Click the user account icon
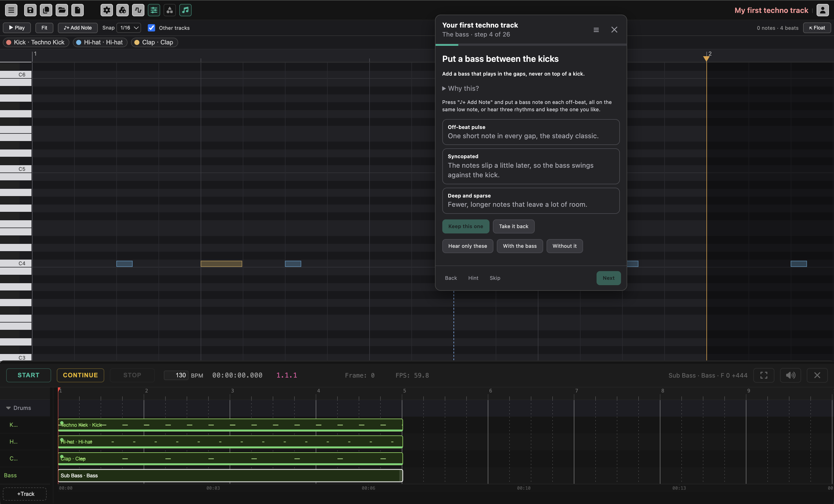This screenshot has height=504, width=834. pos(822,10)
